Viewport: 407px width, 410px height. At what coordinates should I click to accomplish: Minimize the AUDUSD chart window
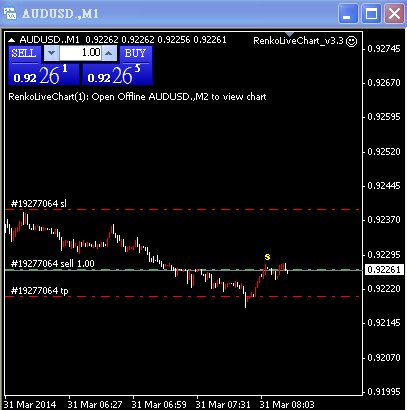(348, 14)
